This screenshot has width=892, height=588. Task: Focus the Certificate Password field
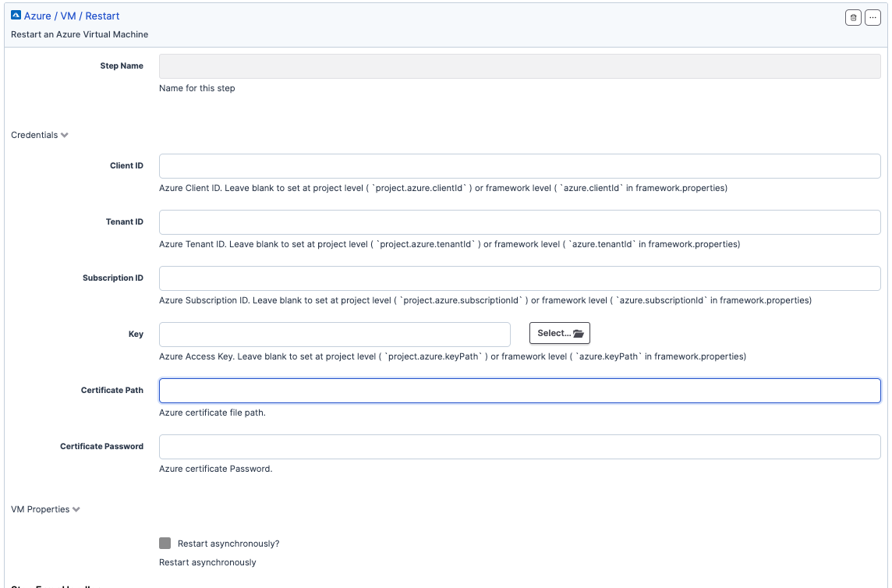coord(519,447)
